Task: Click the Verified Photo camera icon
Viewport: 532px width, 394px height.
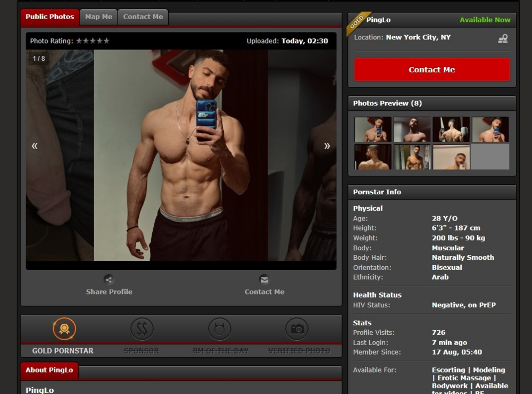Action: pyautogui.click(x=297, y=329)
